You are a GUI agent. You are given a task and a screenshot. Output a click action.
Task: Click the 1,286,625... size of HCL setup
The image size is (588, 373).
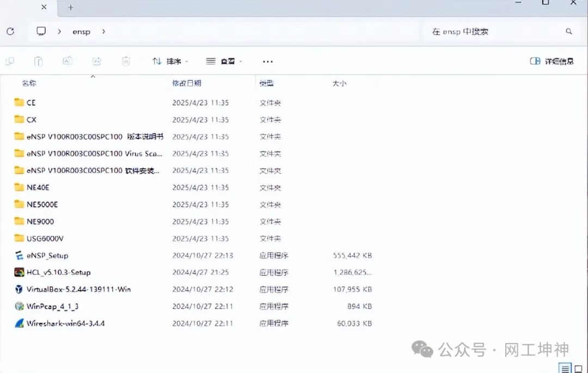point(353,272)
